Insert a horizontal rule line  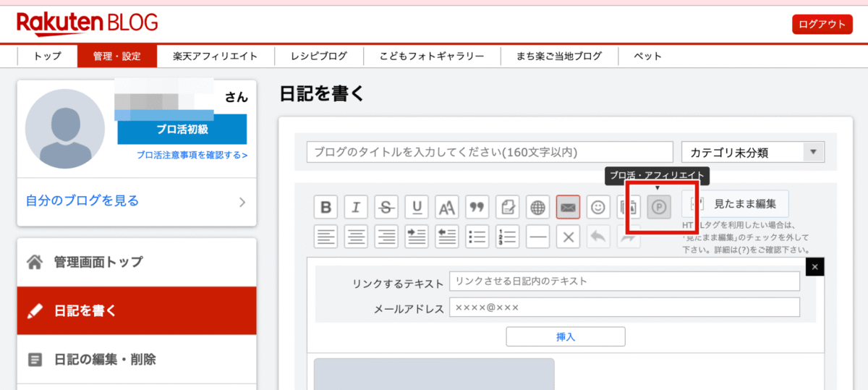point(537,237)
